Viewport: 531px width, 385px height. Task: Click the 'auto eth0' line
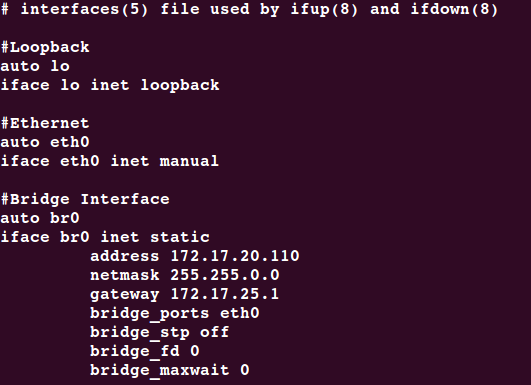pyautogui.click(x=45, y=142)
